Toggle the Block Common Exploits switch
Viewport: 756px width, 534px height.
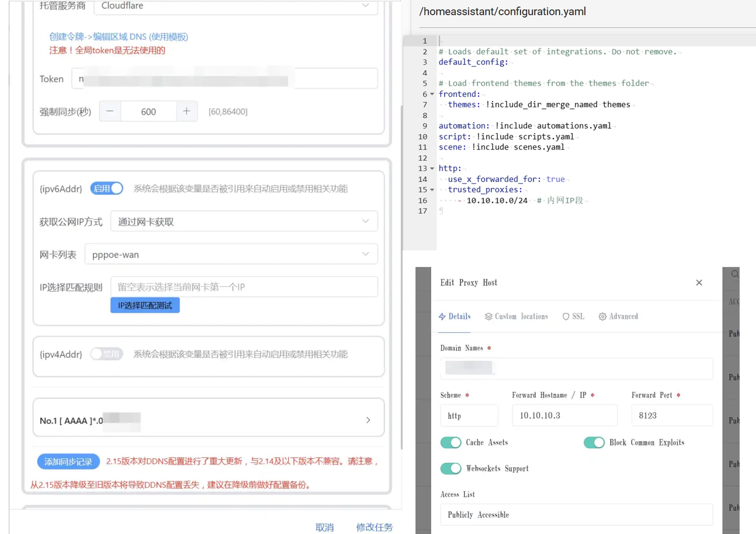click(594, 442)
